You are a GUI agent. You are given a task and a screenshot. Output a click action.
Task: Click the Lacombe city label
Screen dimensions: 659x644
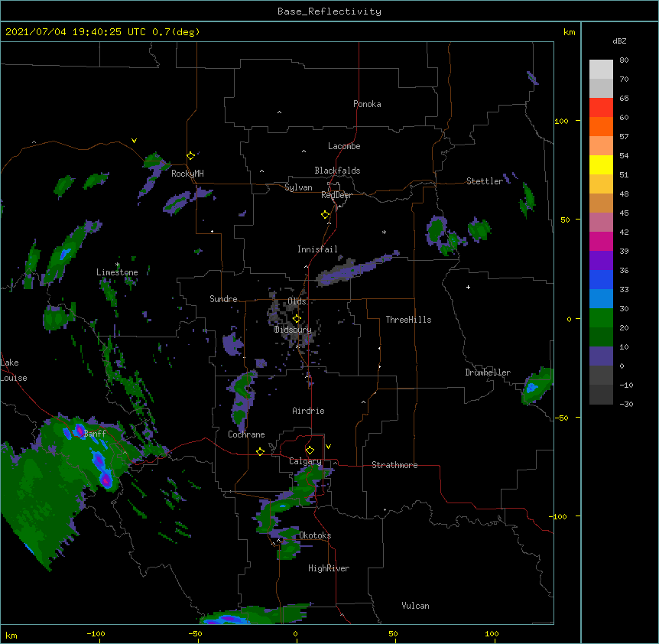coord(344,146)
